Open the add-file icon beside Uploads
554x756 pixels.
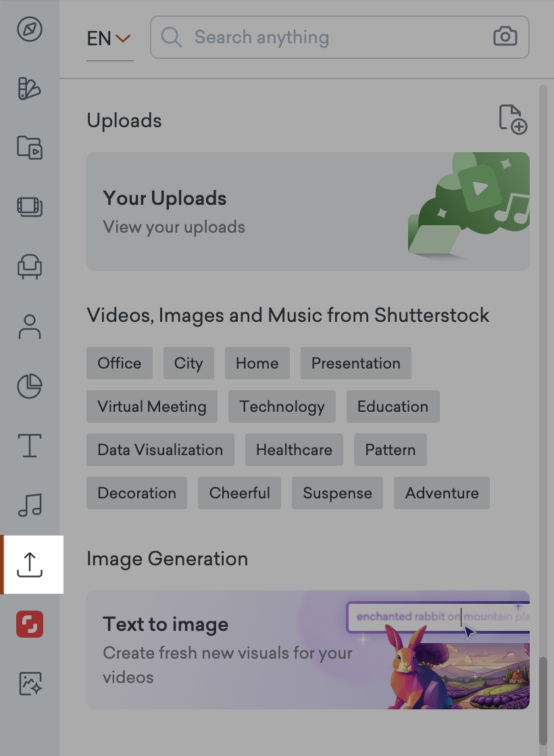513,120
